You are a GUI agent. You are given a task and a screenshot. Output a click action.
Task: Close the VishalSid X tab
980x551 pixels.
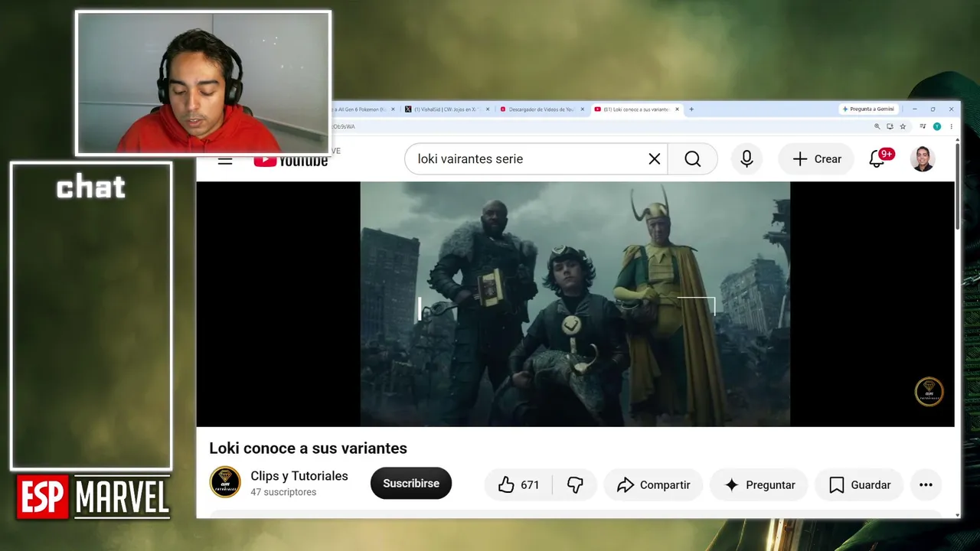488,109
